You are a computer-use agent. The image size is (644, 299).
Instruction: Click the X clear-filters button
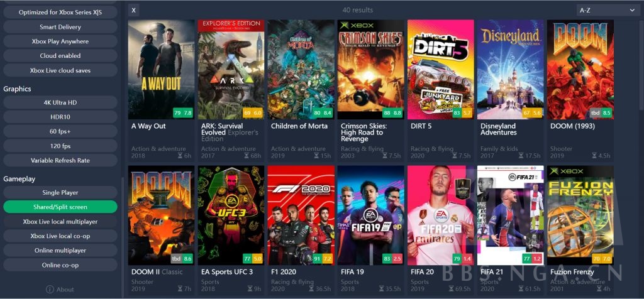click(133, 10)
